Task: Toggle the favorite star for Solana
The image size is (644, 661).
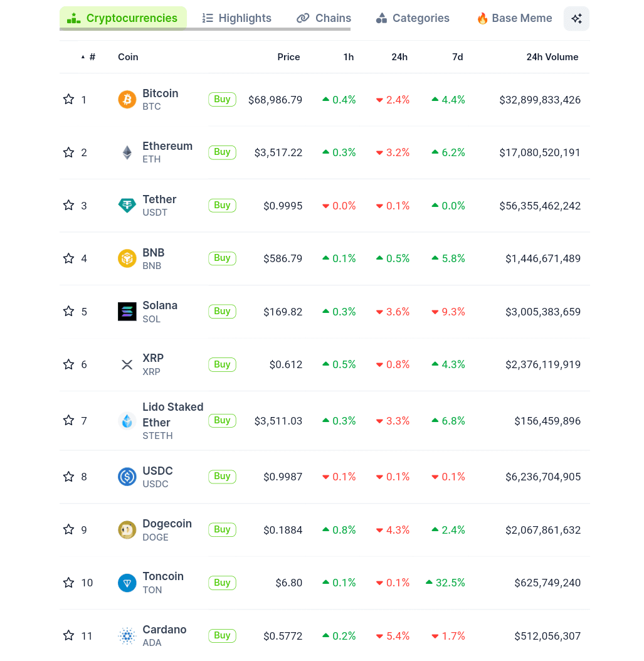Action: [x=69, y=312]
